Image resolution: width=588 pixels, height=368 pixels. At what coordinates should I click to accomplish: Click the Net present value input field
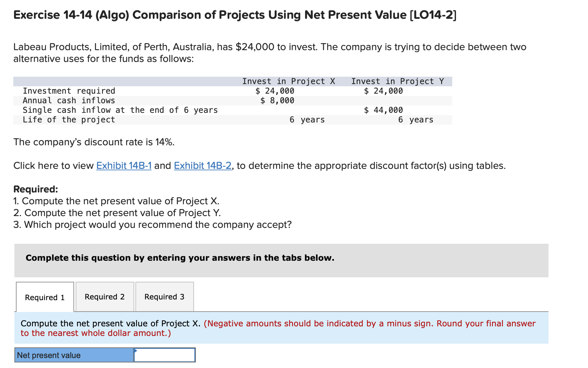(165, 355)
